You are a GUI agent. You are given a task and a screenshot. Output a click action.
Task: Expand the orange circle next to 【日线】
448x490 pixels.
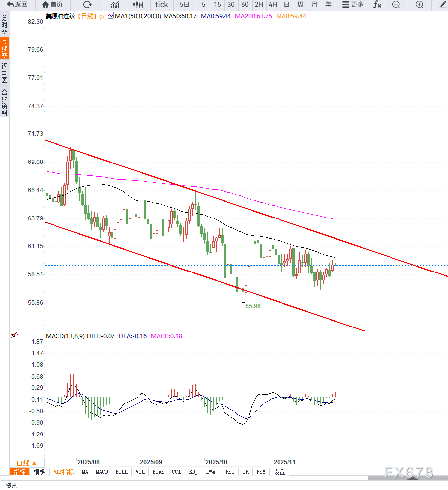tap(102, 16)
